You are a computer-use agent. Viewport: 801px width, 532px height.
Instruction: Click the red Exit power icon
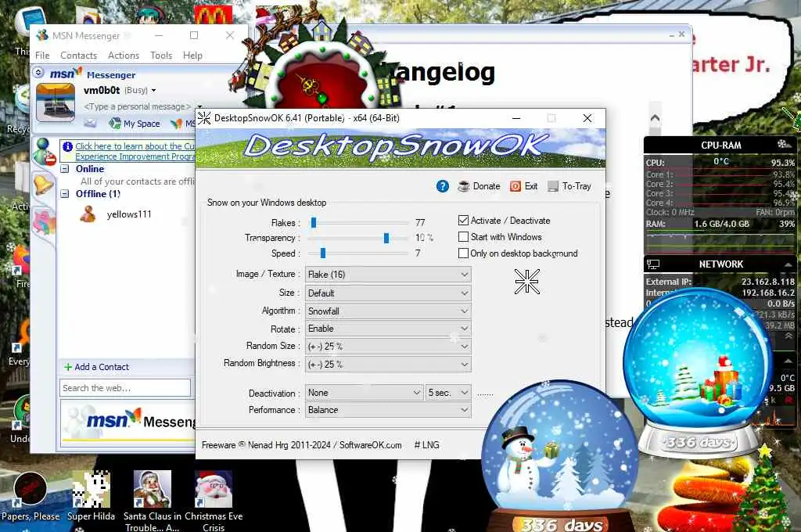click(515, 186)
